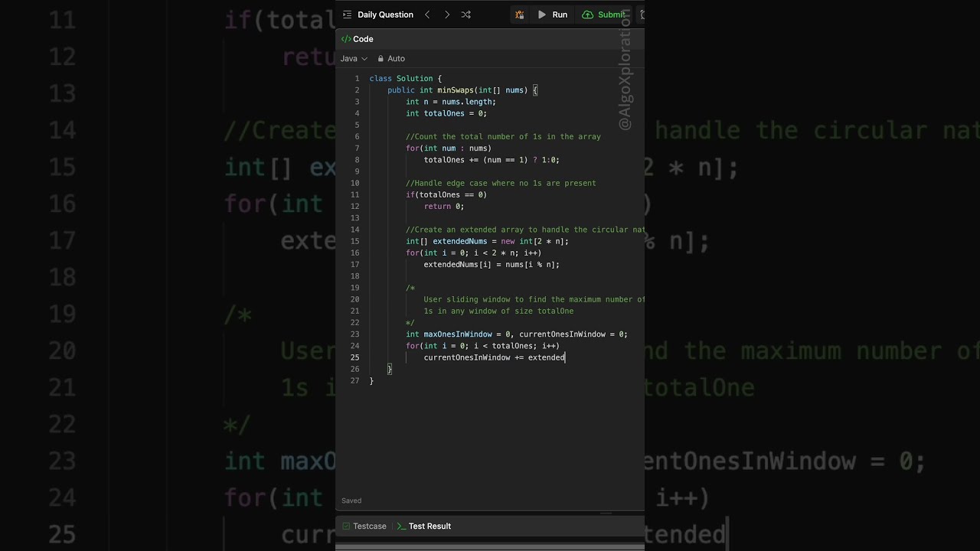Toggle the Auto lock setting

pyautogui.click(x=390, y=58)
